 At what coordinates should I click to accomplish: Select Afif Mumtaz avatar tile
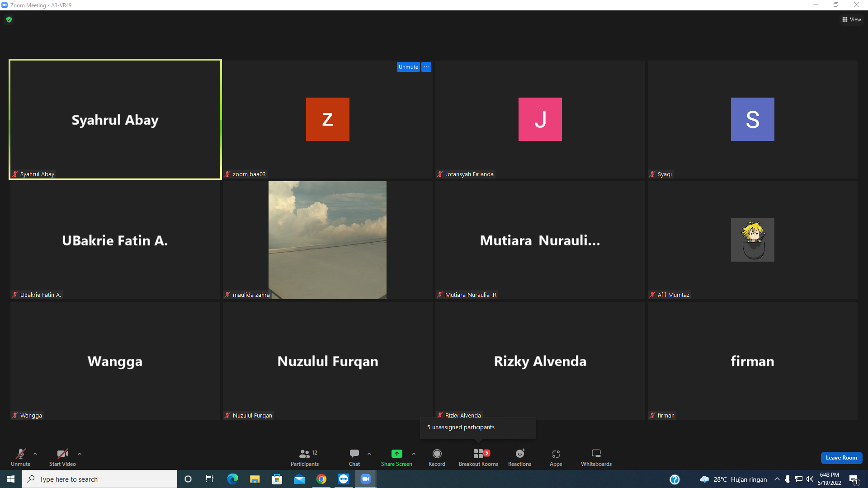752,240
